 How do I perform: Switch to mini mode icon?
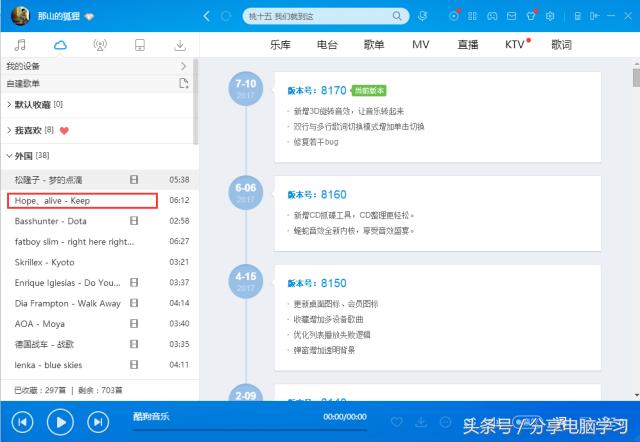click(594, 16)
